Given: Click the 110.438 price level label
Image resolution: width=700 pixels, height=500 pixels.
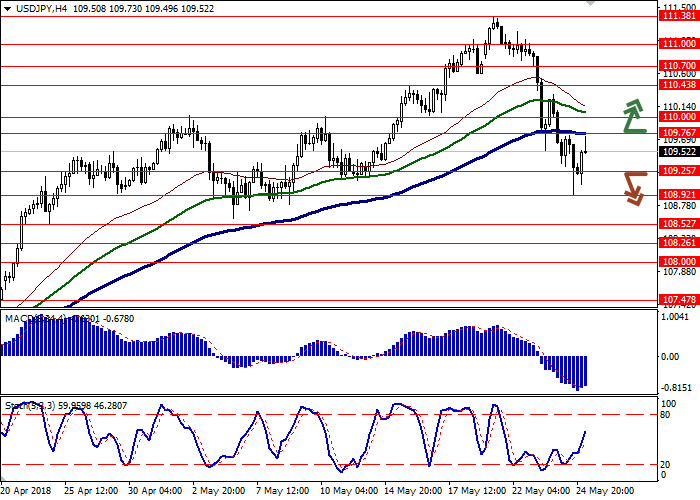Looking at the screenshot, I should click(x=678, y=85).
